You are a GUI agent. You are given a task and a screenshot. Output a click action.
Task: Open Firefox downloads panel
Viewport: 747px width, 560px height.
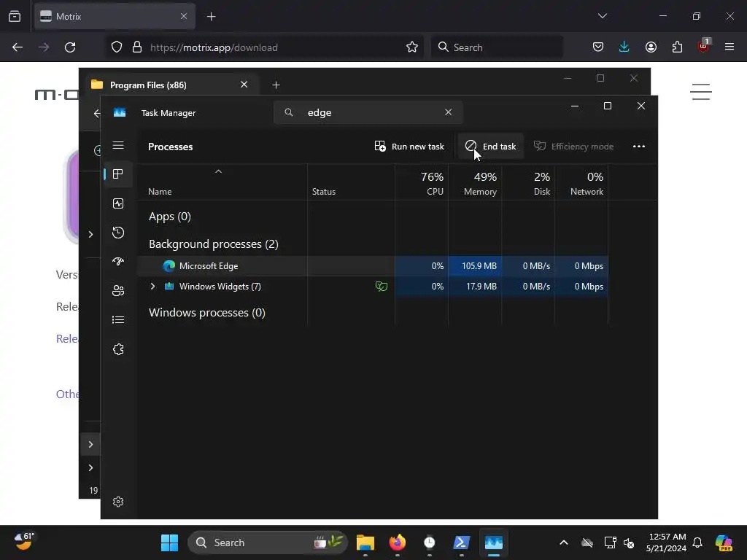(x=624, y=47)
